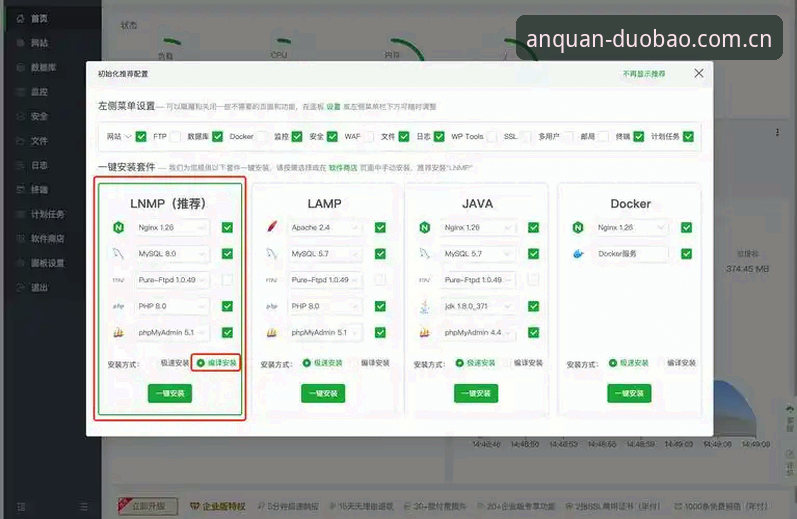Enable the WAF menu checkbox
The width and height of the screenshot is (797, 519).
coord(369,136)
